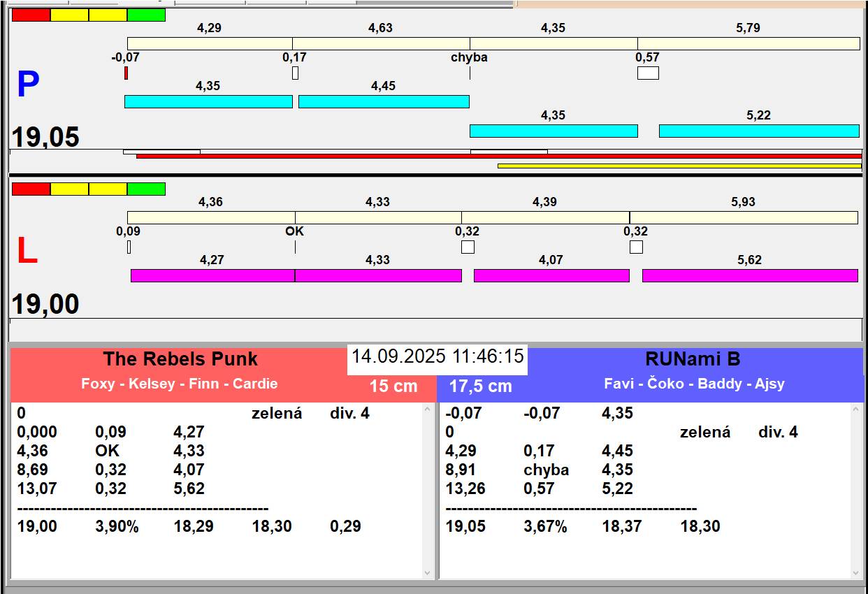This screenshot has width=868, height=594.
Task: Click the long red bar below lane P
Action: 498,157
